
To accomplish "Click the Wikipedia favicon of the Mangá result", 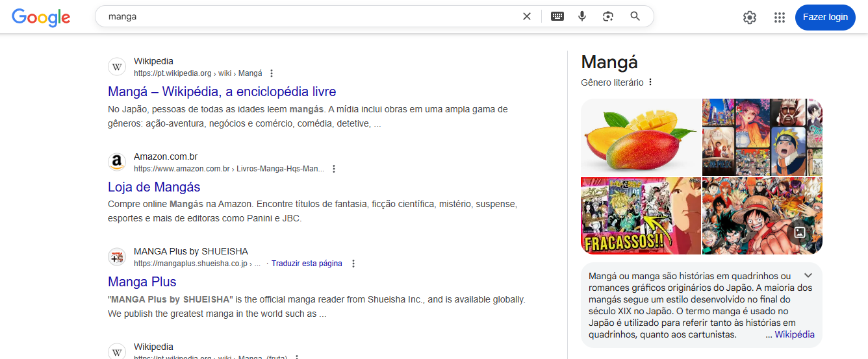I will [x=117, y=67].
